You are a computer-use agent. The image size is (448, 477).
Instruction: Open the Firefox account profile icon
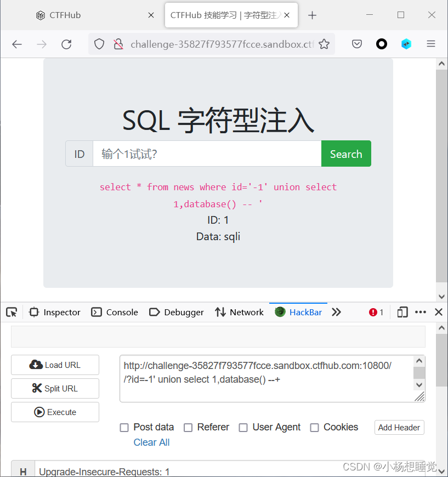tap(381, 43)
